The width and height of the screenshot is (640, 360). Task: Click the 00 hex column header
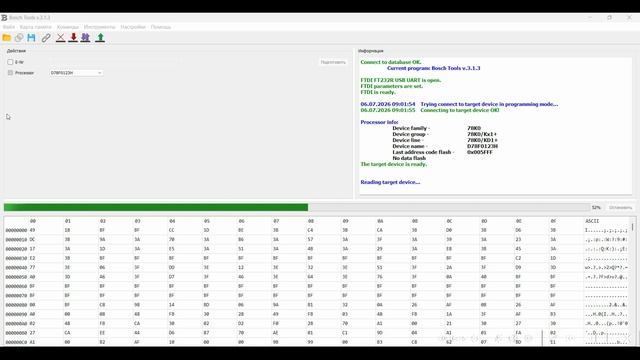(x=33, y=221)
